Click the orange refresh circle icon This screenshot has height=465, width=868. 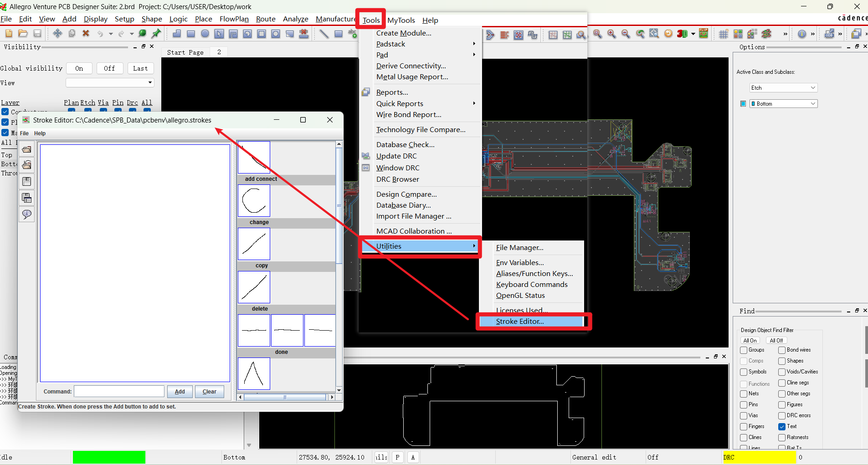668,34
